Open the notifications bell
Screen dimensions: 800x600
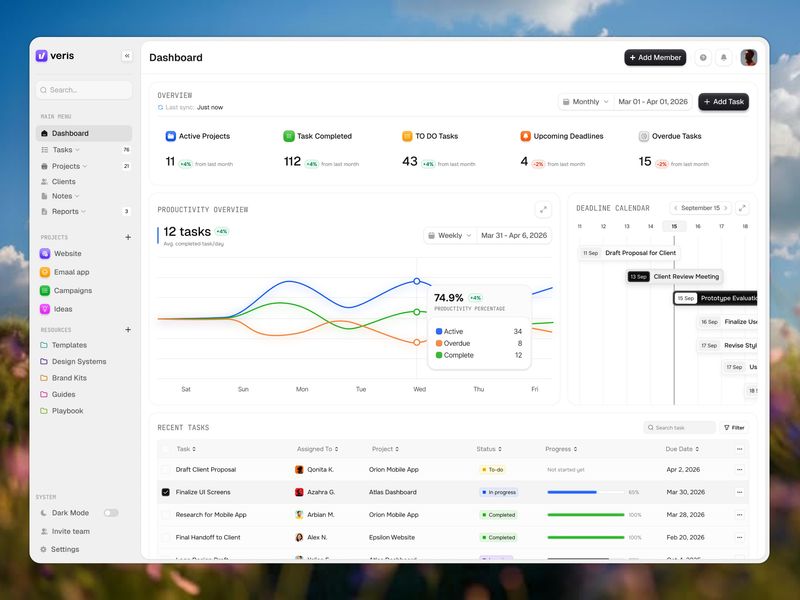(x=723, y=58)
